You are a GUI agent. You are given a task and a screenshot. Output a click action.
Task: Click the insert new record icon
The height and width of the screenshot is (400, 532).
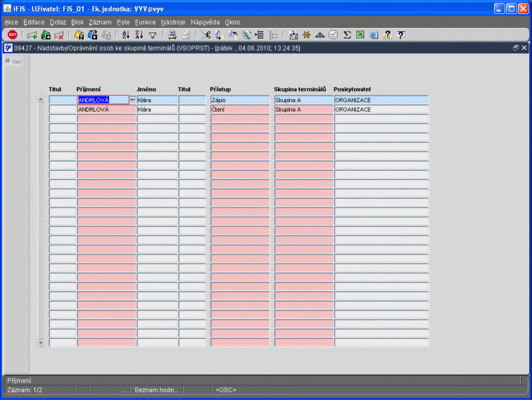coord(32,35)
